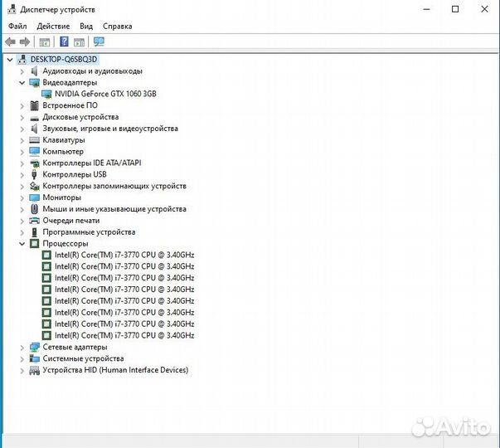Select the NVIDIA GeForce GTX 1060 3GB device
Viewport: 500px width, 448px height.
point(105,94)
